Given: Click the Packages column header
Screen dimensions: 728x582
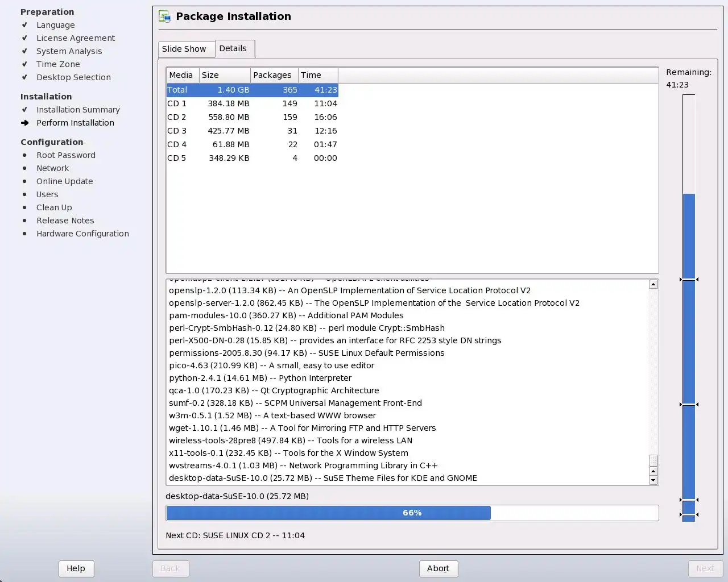Looking at the screenshot, I should (x=275, y=75).
